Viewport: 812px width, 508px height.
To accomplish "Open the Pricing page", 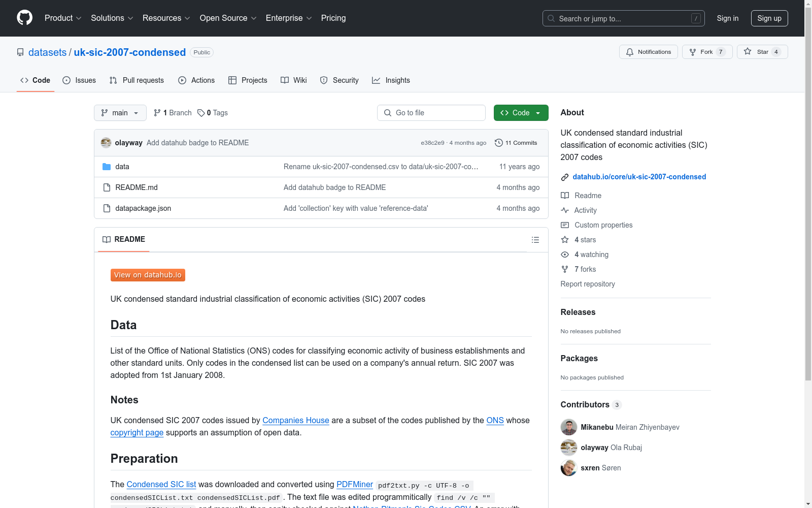I will pos(333,18).
